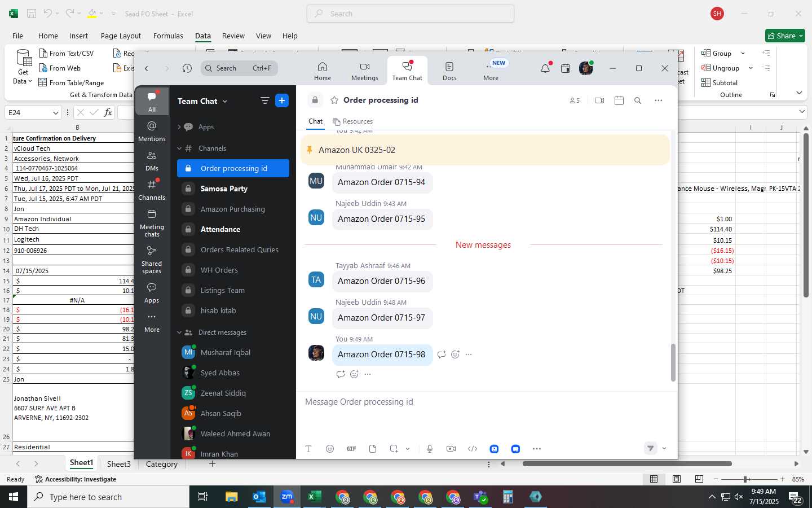Click the Zoom search box
The width and height of the screenshot is (812, 508).
[x=239, y=68]
